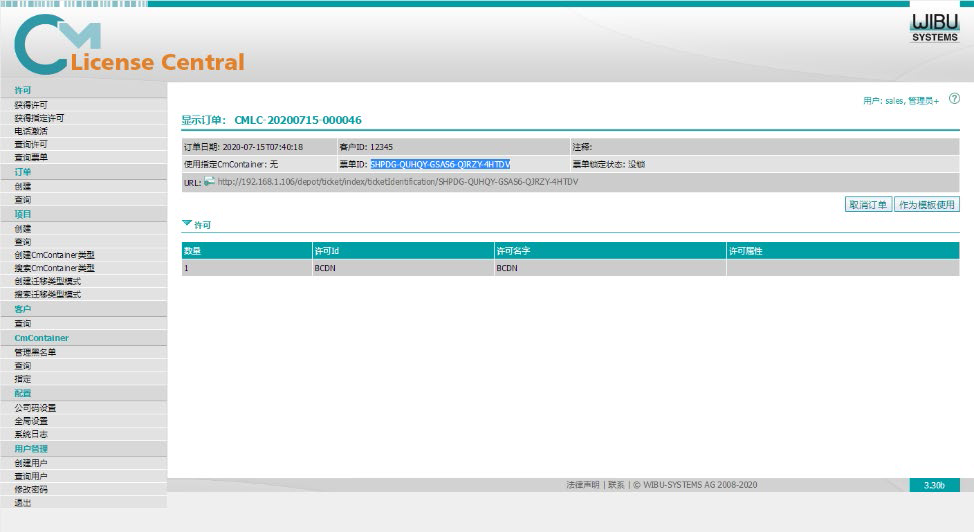Go to 查询许可 in the sidebar
974x532 pixels.
pyautogui.click(x=31, y=144)
